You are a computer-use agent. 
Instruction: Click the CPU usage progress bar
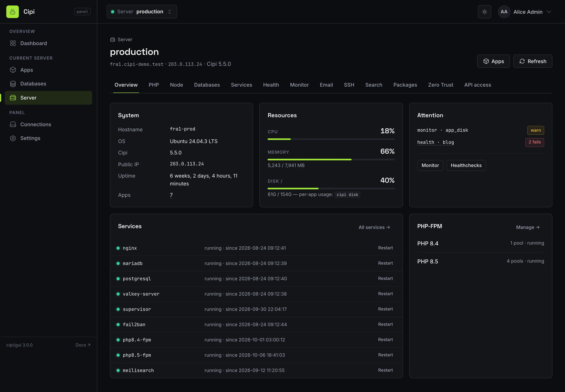tap(331, 139)
